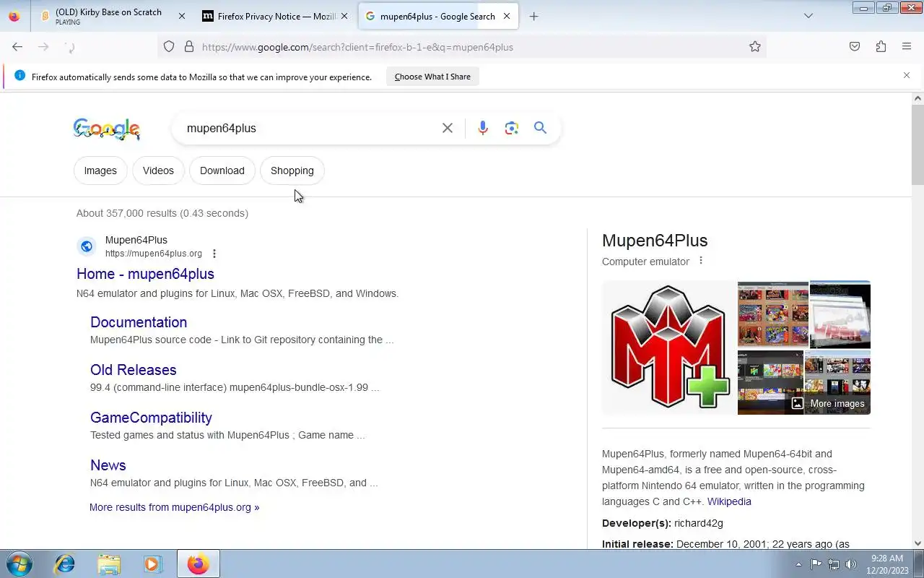Click the tracking protection shield icon
The height and width of the screenshot is (578, 924).
pyautogui.click(x=169, y=47)
